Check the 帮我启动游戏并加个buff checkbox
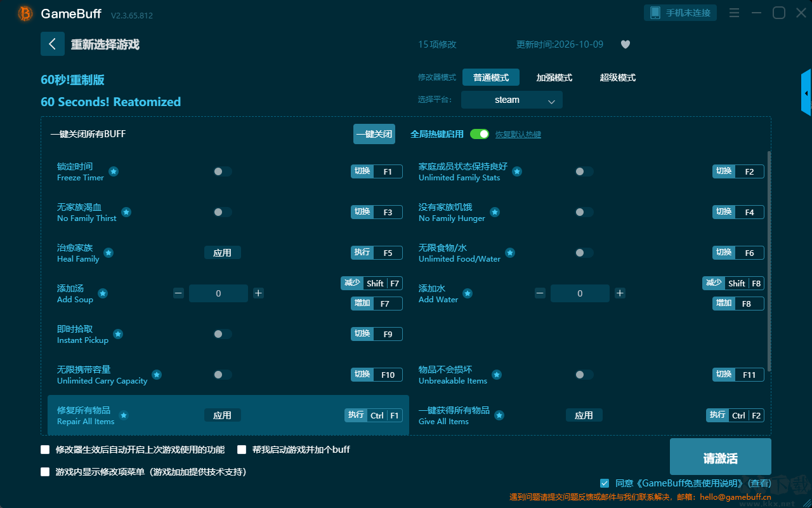The width and height of the screenshot is (812, 508). coord(242,450)
